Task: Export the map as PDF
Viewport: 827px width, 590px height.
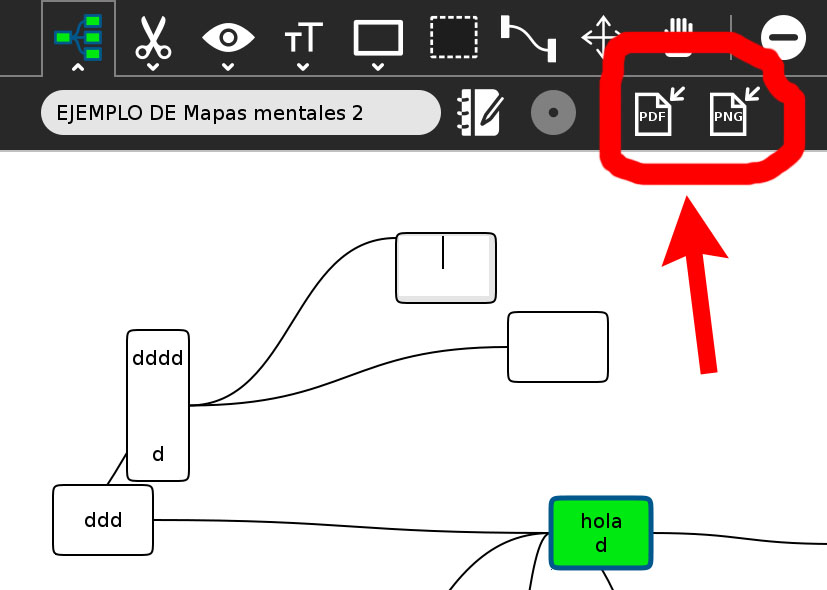Action: point(658,112)
